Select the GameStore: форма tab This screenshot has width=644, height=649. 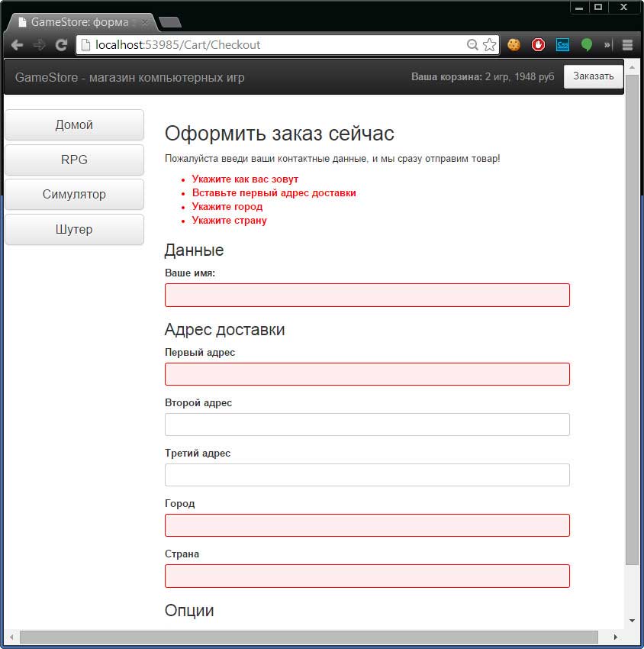[80, 22]
